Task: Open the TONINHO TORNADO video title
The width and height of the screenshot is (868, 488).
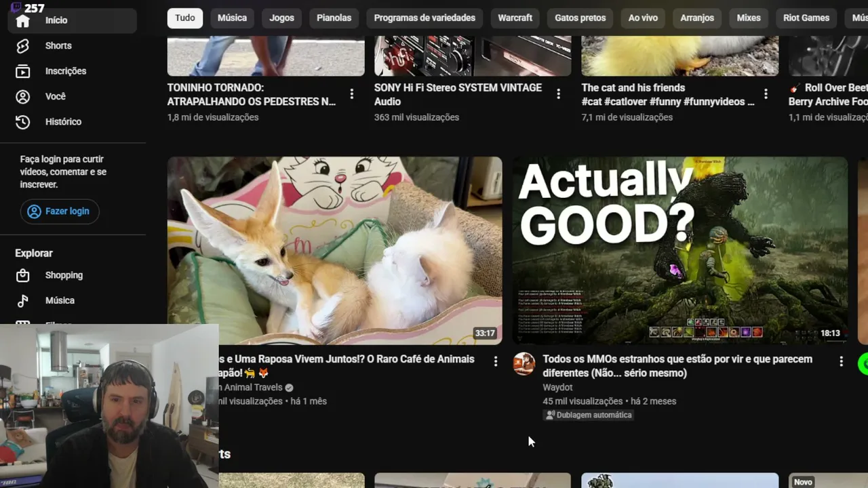Action: pyautogui.click(x=252, y=95)
